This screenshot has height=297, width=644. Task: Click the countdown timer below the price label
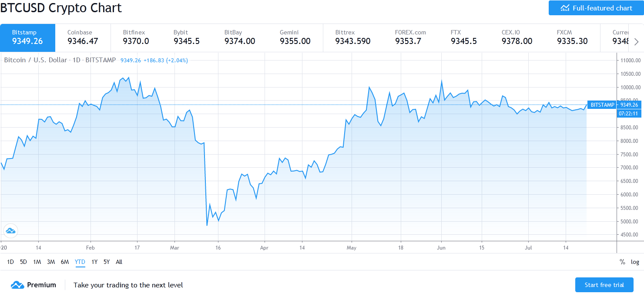(x=628, y=113)
